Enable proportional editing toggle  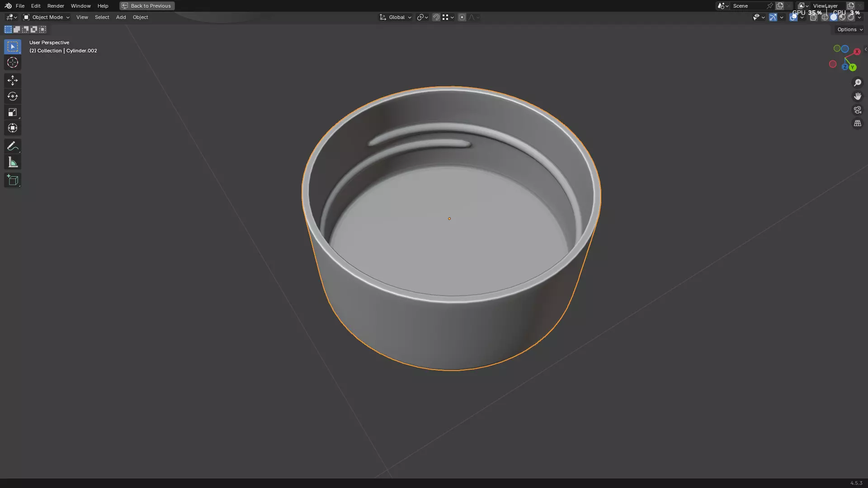pyautogui.click(x=462, y=17)
